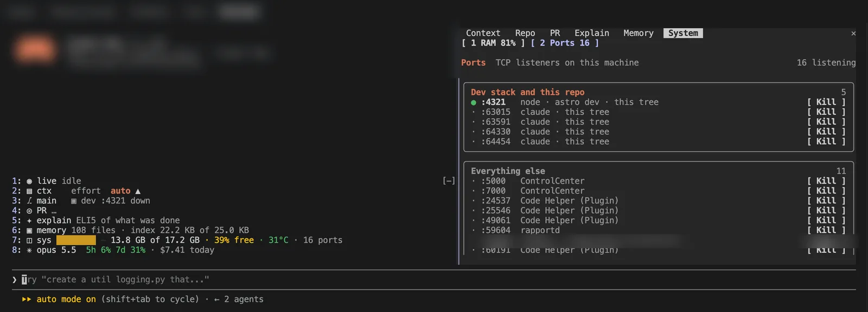Image resolution: width=868 pixels, height=312 pixels.
Task: Switch to the Context tab
Action: pos(483,33)
